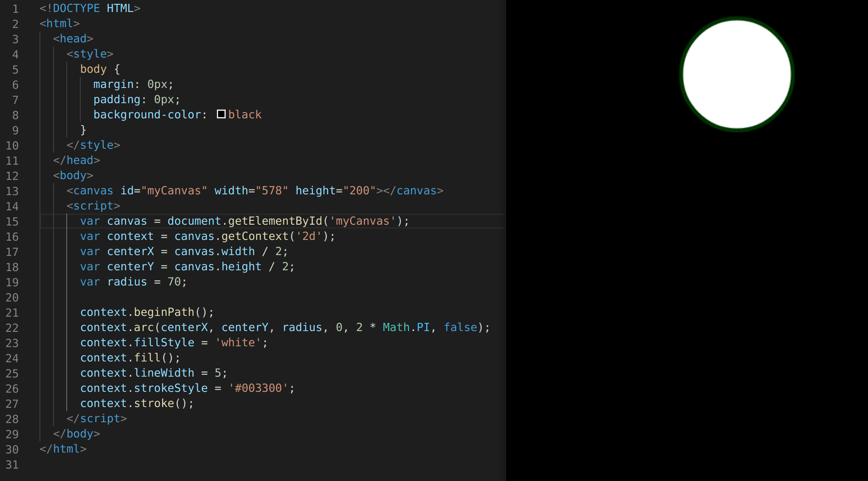Click the radius value 70
This screenshot has height=481, width=868.
coord(174,282)
